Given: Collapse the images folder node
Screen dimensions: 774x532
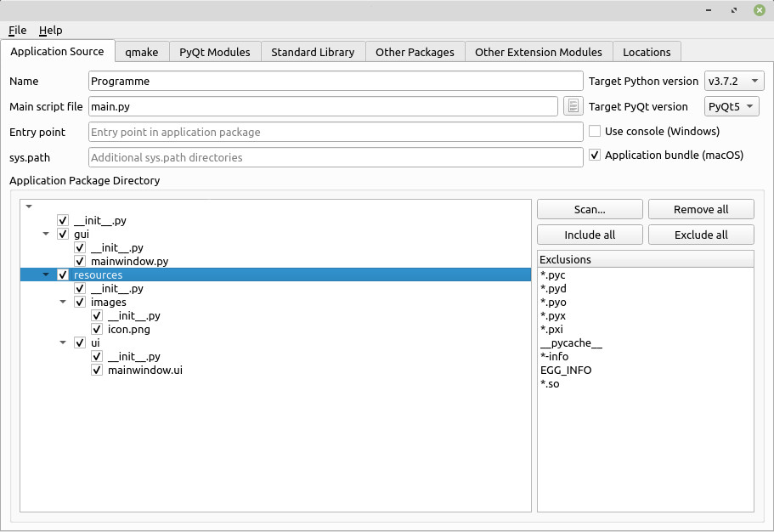Looking at the screenshot, I should [63, 302].
